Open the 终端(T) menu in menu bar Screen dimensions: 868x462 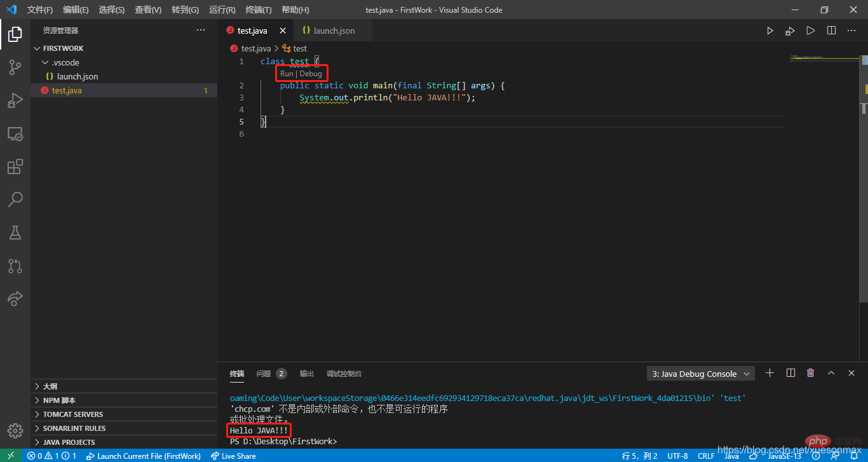tap(258, 10)
